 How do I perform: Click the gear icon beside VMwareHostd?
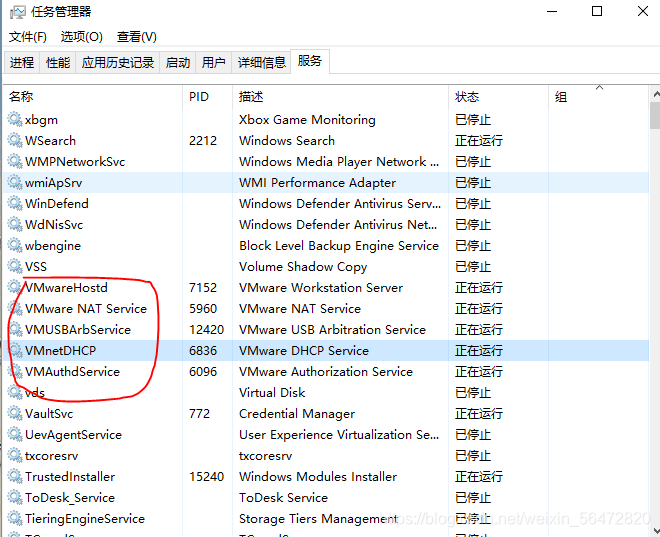15,287
